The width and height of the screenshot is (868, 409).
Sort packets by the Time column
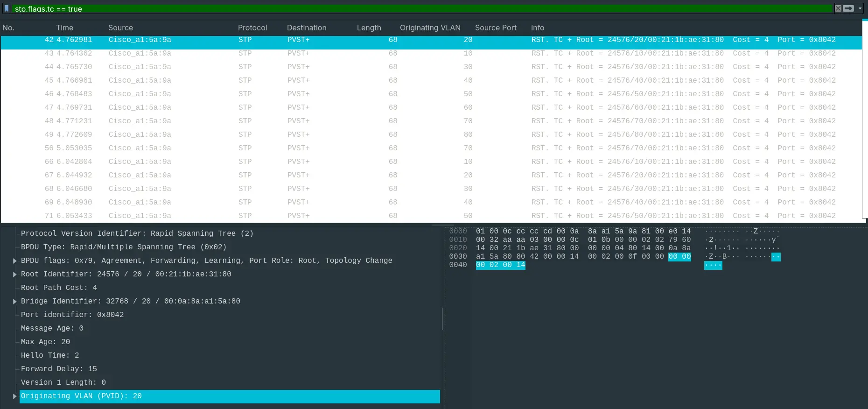[x=64, y=28]
